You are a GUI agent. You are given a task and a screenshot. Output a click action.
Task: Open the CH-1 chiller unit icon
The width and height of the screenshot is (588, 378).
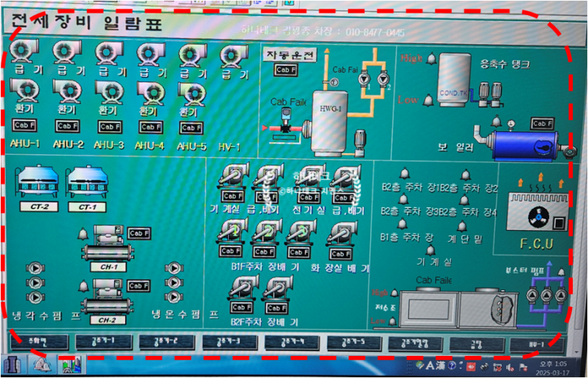[x=108, y=243]
